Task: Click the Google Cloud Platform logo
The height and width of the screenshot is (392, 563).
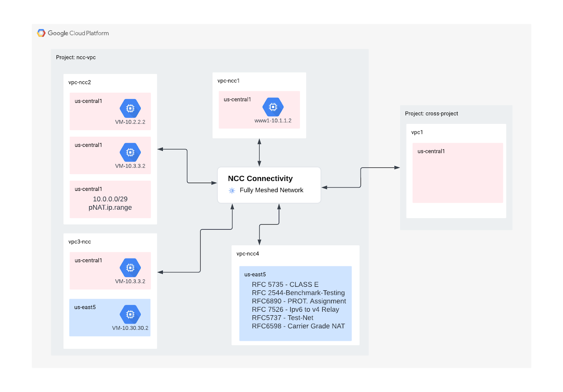Action: (73, 33)
